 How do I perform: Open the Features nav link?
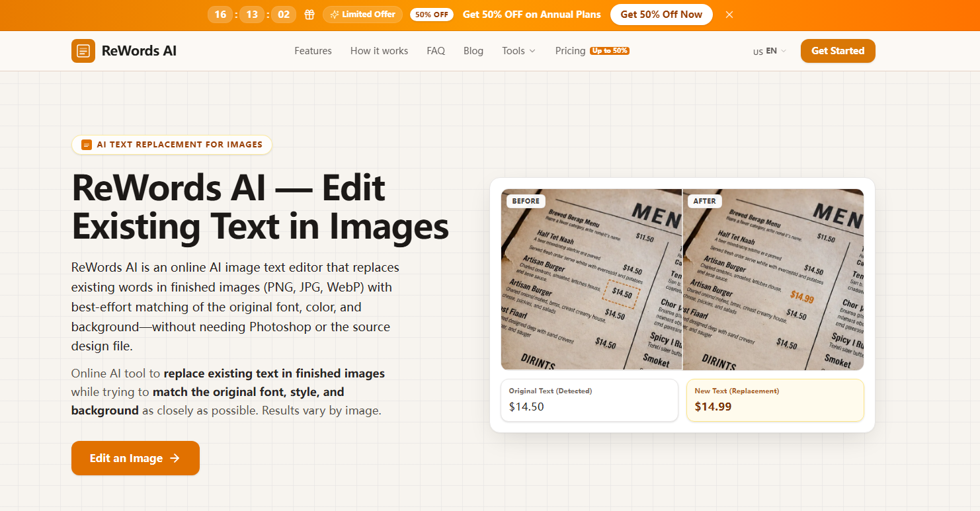coord(313,51)
